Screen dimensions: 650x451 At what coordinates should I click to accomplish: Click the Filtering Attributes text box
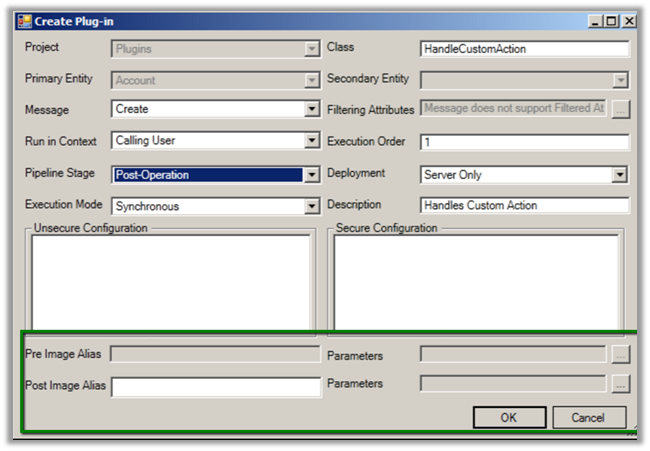tap(513, 108)
